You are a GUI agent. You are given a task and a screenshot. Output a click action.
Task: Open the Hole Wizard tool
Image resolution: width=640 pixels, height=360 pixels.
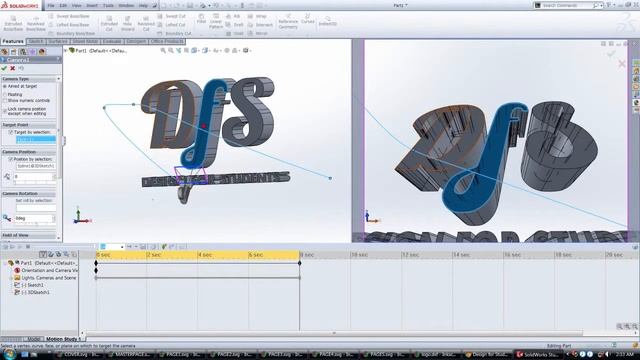127,23
